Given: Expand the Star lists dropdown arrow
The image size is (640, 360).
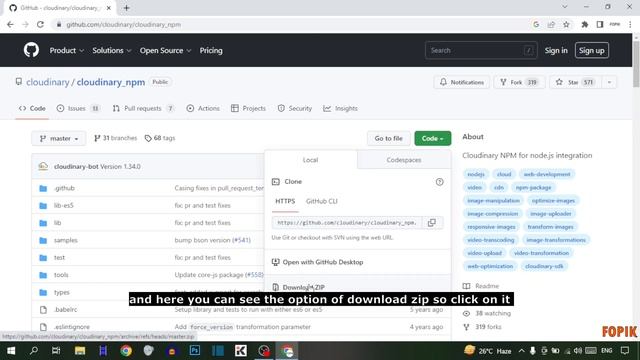Looking at the screenshot, I should [609, 82].
